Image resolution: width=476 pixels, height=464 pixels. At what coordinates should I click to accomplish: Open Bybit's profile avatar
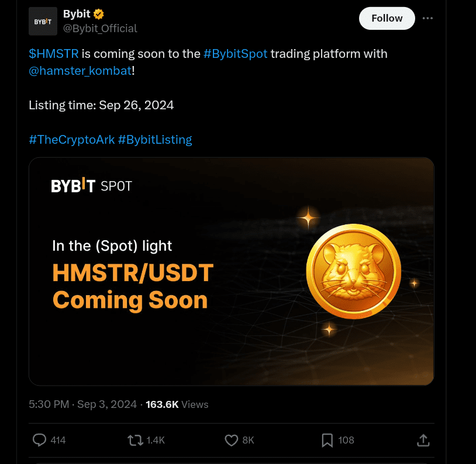[x=43, y=21]
